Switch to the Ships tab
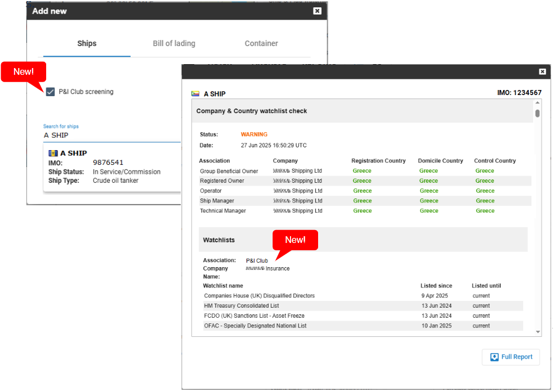Viewport: 554px width, 392px height. 87,43
